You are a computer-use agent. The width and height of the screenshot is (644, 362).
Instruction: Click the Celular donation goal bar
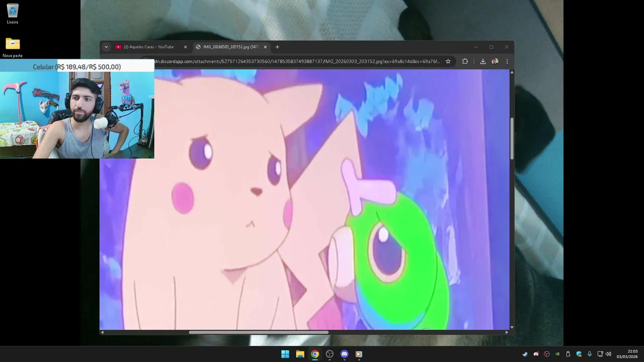point(77,67)
